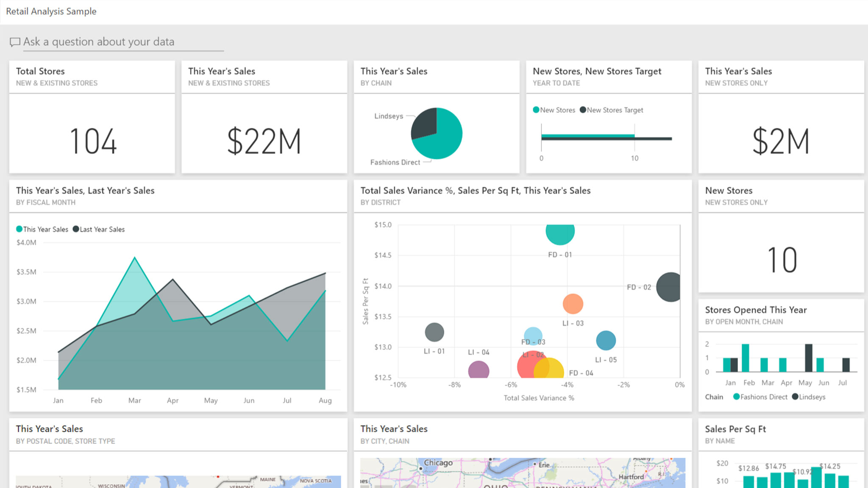Click the May Lindseys bar
868x488 pixels.
click(809, 358)
